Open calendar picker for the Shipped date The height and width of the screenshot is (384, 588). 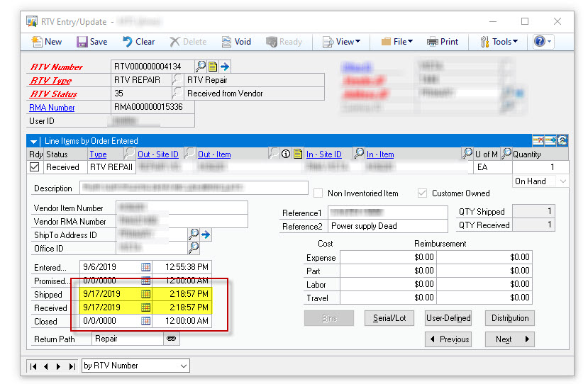145,294
